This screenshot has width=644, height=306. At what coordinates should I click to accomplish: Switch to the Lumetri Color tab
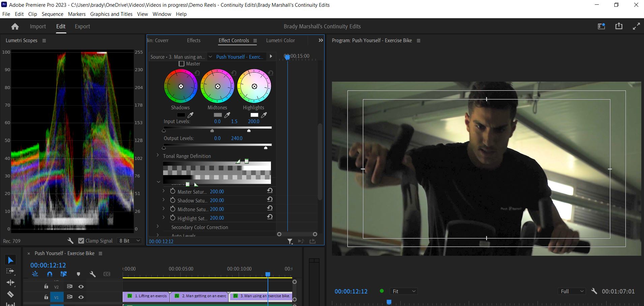pos(280,40)
